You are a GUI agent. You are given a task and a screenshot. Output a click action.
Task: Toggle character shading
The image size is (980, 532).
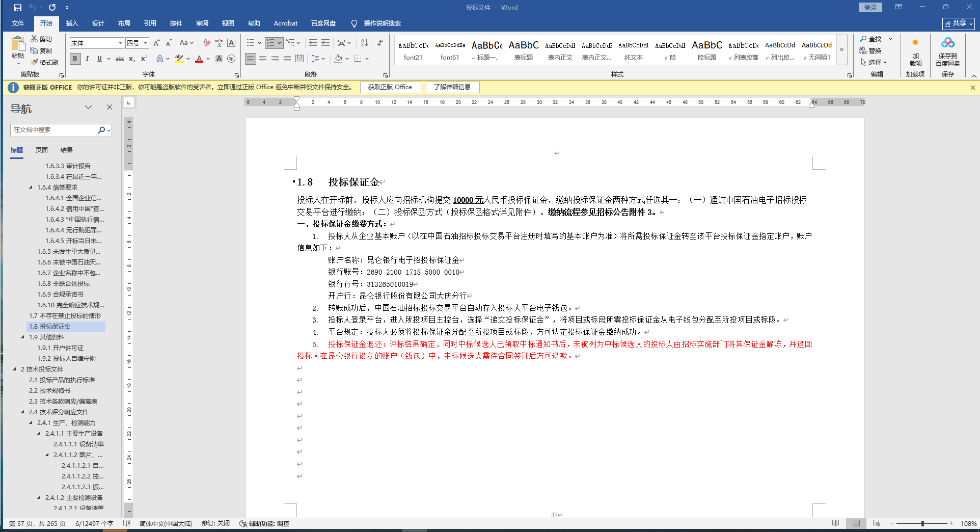point(219,59)
